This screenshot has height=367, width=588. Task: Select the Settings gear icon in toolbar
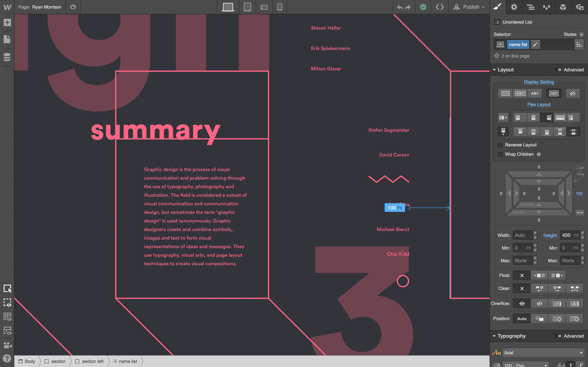coord(514,7)
